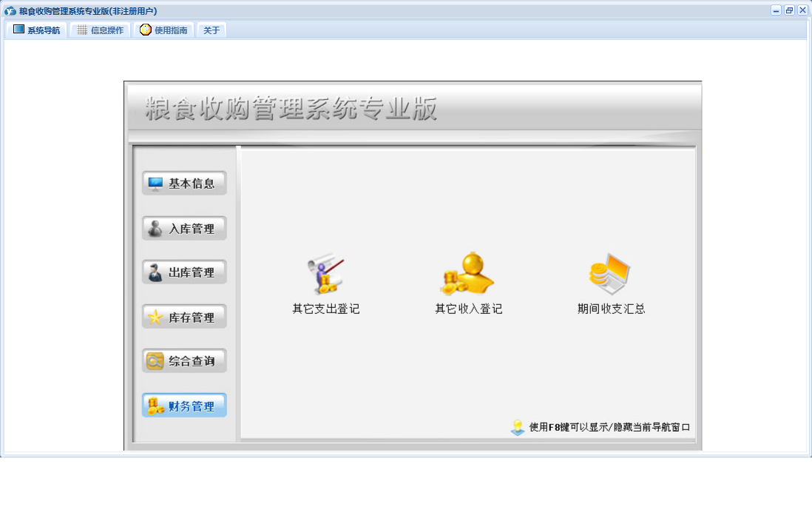Click the 其它收入登记 text label
The image size is (812, 530).
coord(468,309)
